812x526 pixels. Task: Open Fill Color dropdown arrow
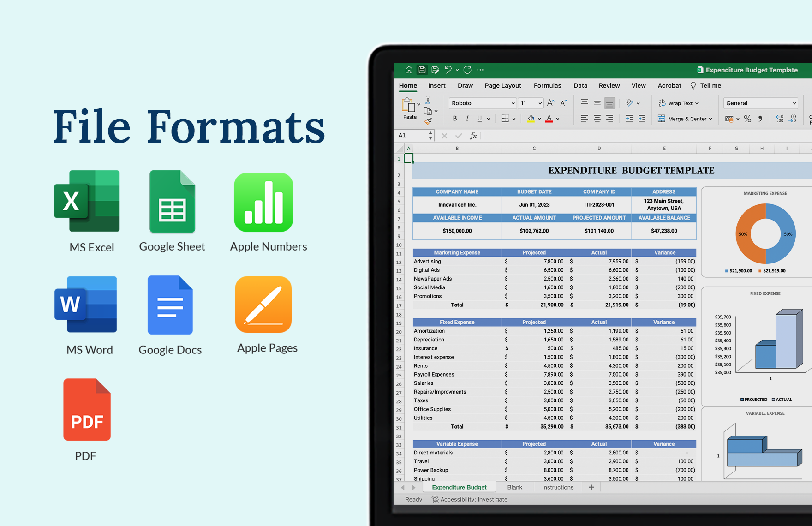coord(539,119)
